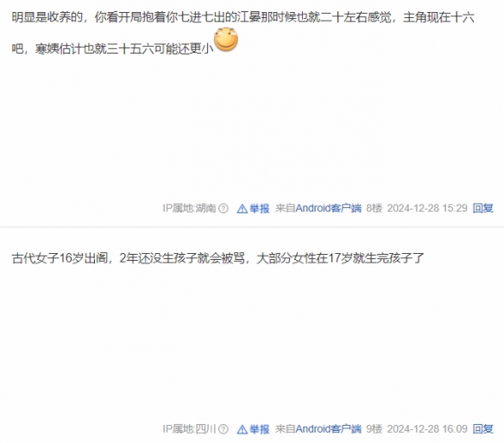The height and width of the screenshot is (443, 504).
Task: Click the post text starting with 明显是收养的
Action: pos(243,33)
